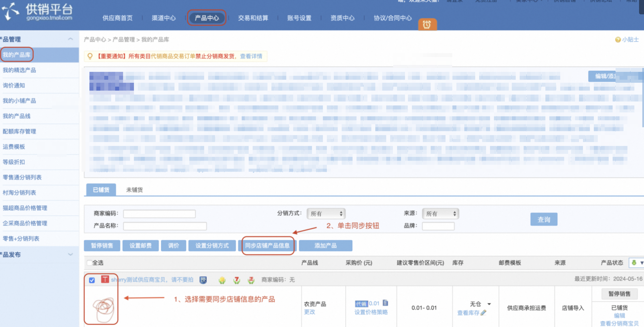Open the 来源 dropdown

click(x=441, y=214)
